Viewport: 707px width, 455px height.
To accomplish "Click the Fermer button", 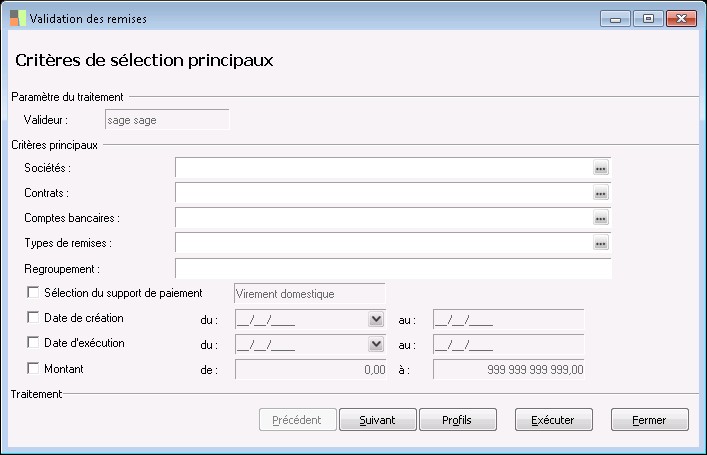I will click(x=650, y=420).
